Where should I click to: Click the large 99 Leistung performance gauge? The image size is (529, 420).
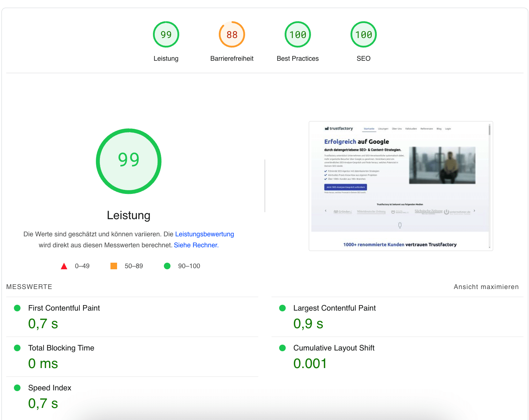click(x=128, y=161)
